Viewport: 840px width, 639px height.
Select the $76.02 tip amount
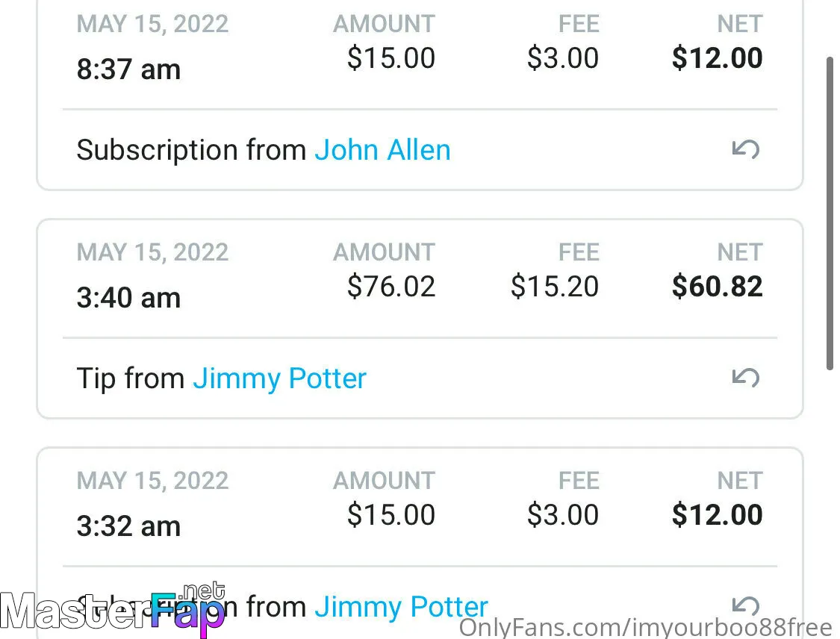pos(391,286)
